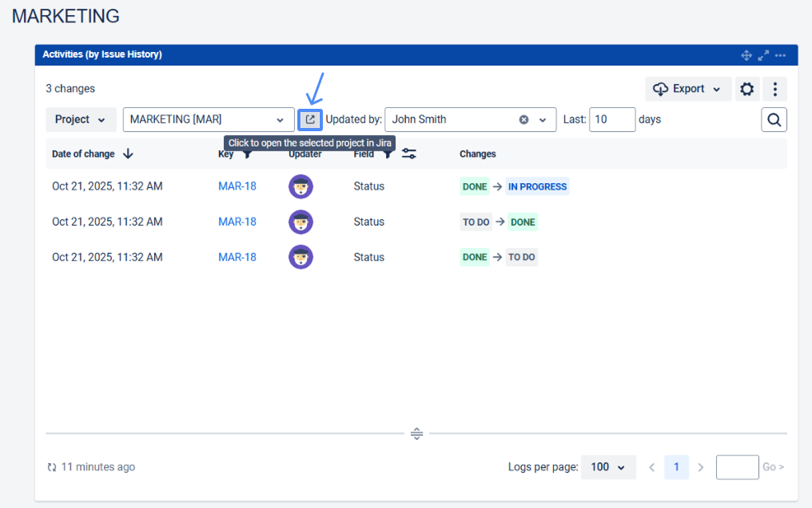Open the field column settings sliders

tap(408, 154)
